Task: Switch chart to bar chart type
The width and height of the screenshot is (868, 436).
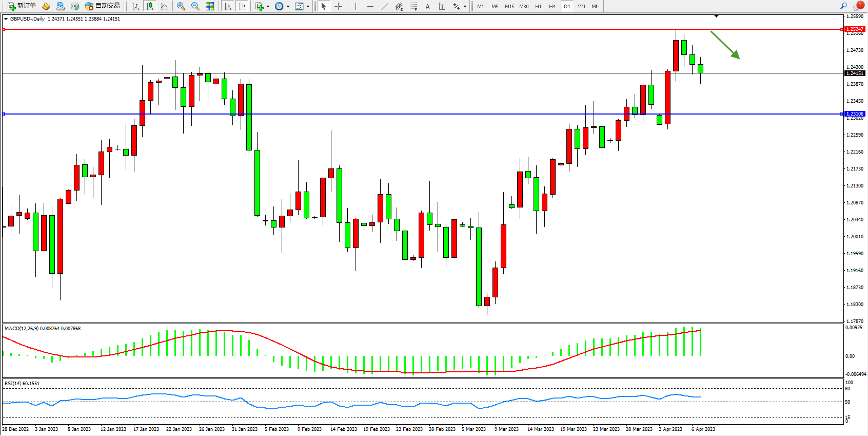Action: [135, 6]
